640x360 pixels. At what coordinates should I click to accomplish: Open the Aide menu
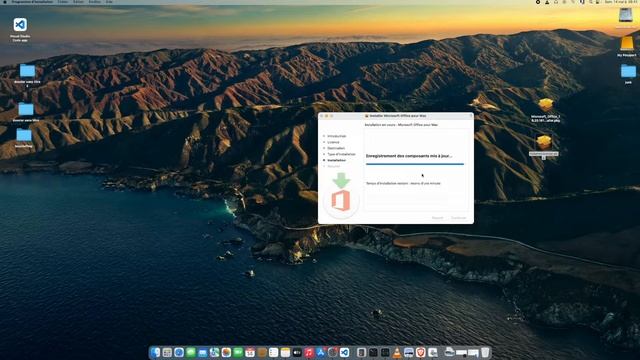coord(109,2)
